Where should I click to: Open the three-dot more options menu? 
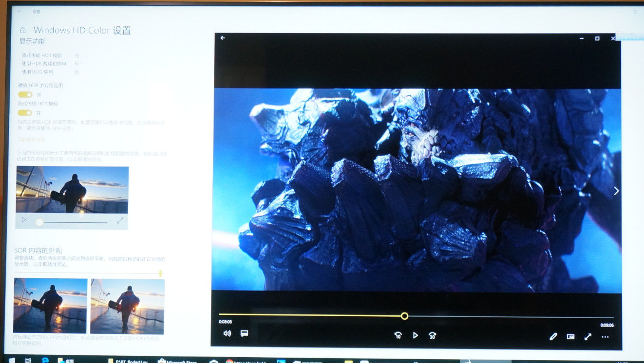pyautogui.click(x=605, y=337)
